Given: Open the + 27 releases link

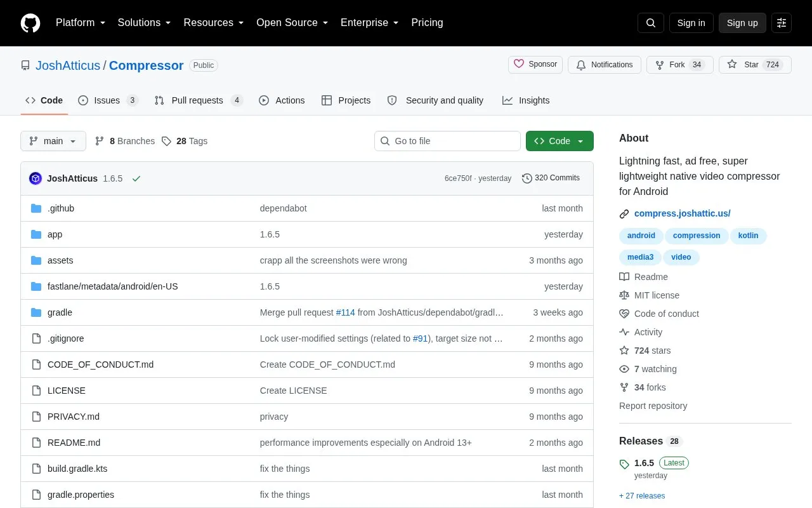Looking at the screenshot, I should point(642,496).
